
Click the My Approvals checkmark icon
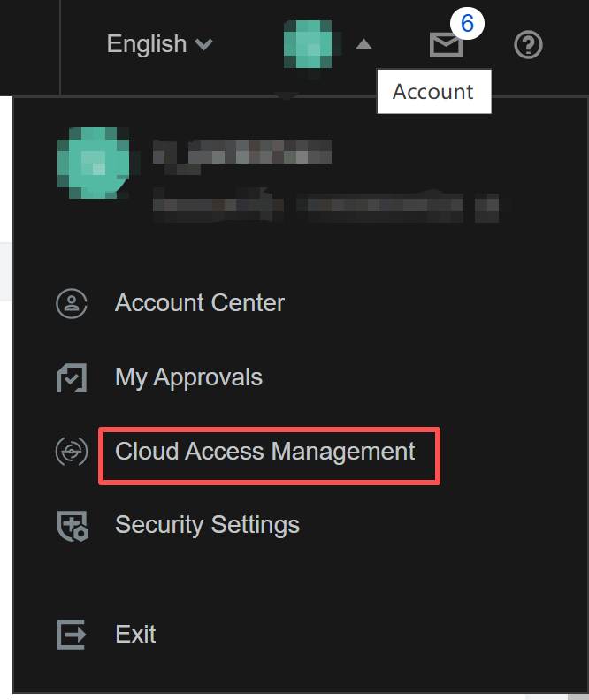coord(72,377)
